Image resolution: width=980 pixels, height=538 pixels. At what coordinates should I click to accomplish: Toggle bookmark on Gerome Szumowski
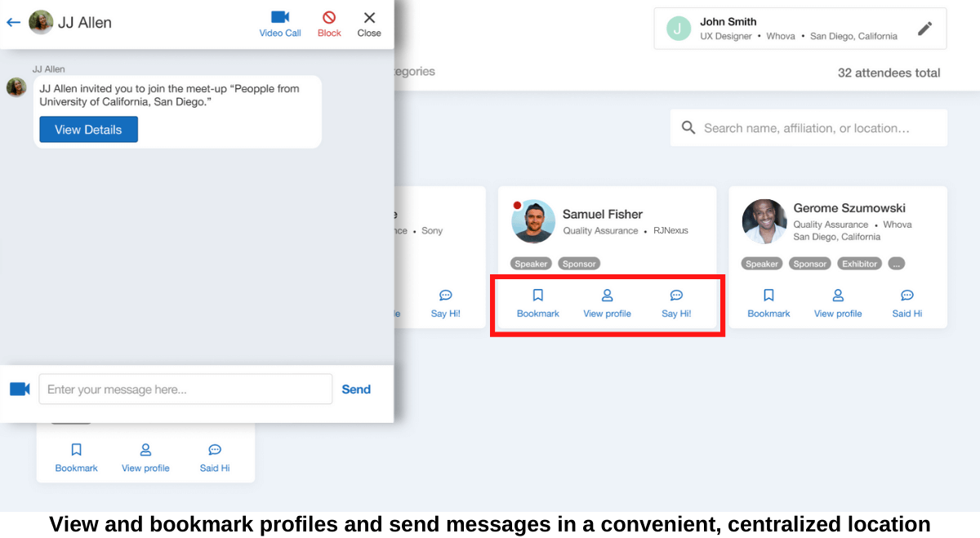[x=768, y=303]
